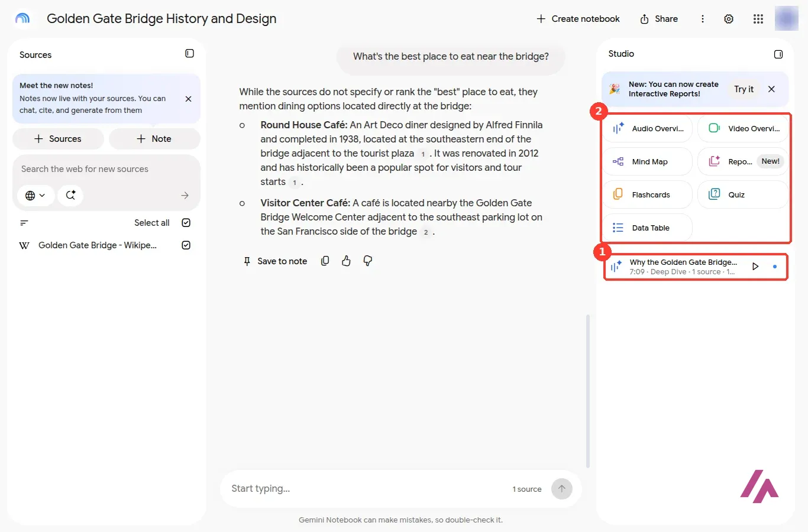Open the three-dot more options menu
808x532 pixels.
point(703,19)
